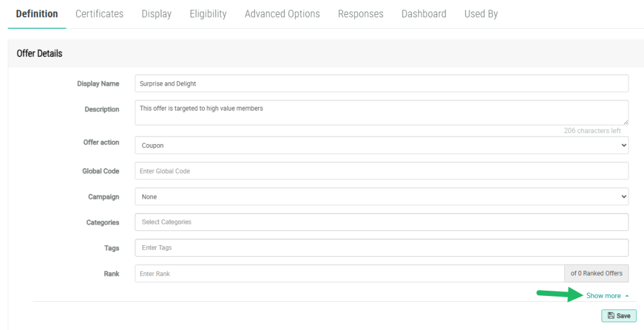
Task: Open the Select Categories field
Action: point(381,222)
